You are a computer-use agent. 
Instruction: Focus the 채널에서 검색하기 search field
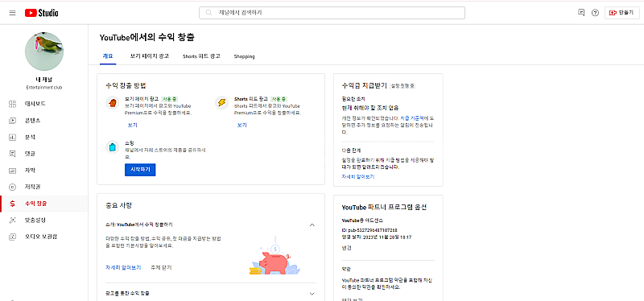click(x=332, y=13)
